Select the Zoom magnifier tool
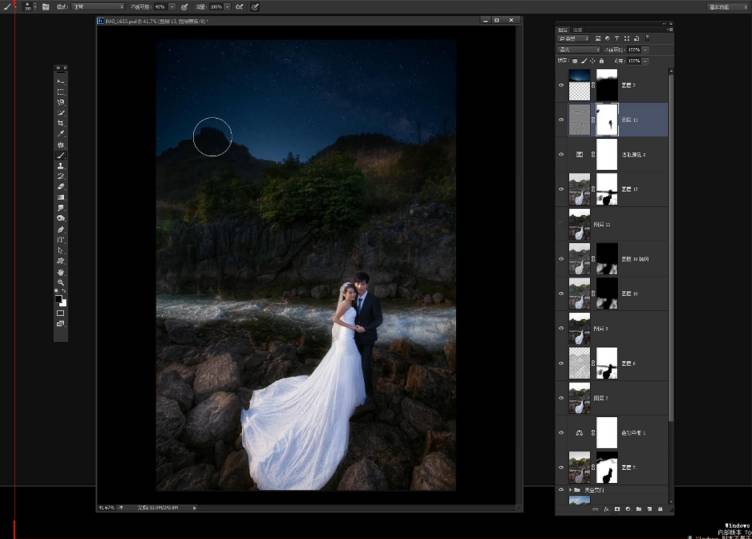 (x=61, y=283)
